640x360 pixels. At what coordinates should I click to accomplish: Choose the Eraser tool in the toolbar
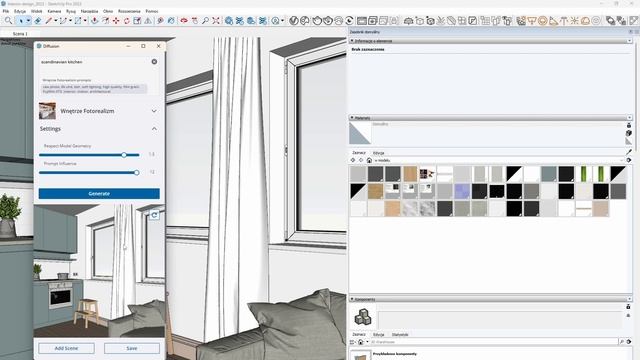pyautogui.click(x=38, y=20)
